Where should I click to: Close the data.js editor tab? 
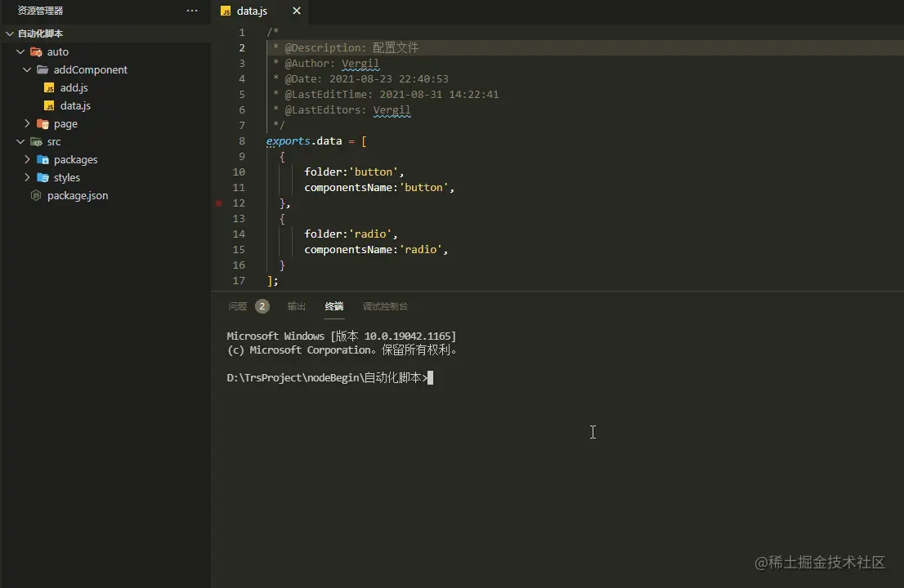coord(296,11)
